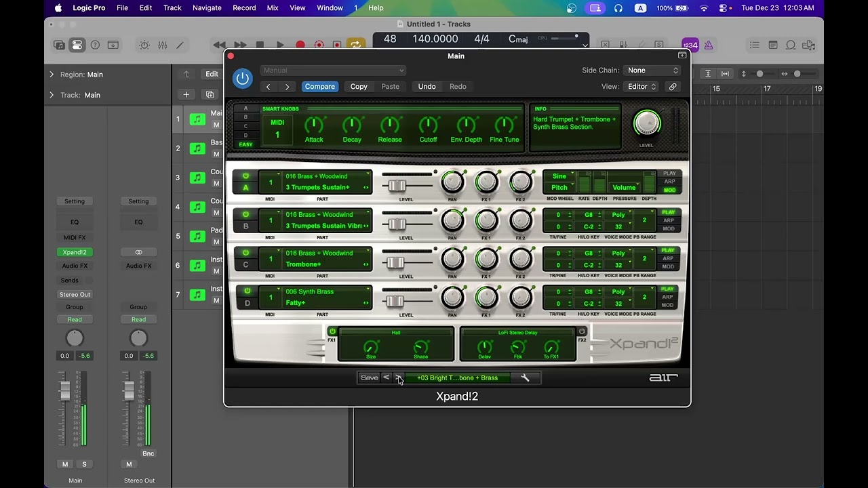Click the 1234 count-in button

tap(690, 45)
